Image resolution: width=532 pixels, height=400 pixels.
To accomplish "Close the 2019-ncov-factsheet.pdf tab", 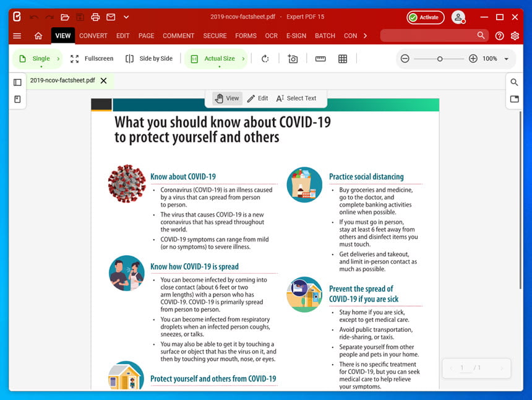I will point(104,80).
